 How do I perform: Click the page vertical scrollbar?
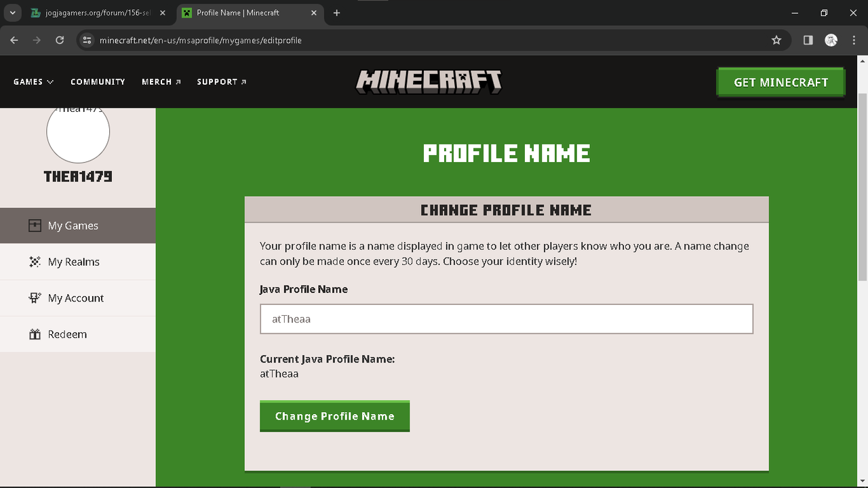click(x=863, y=186)
